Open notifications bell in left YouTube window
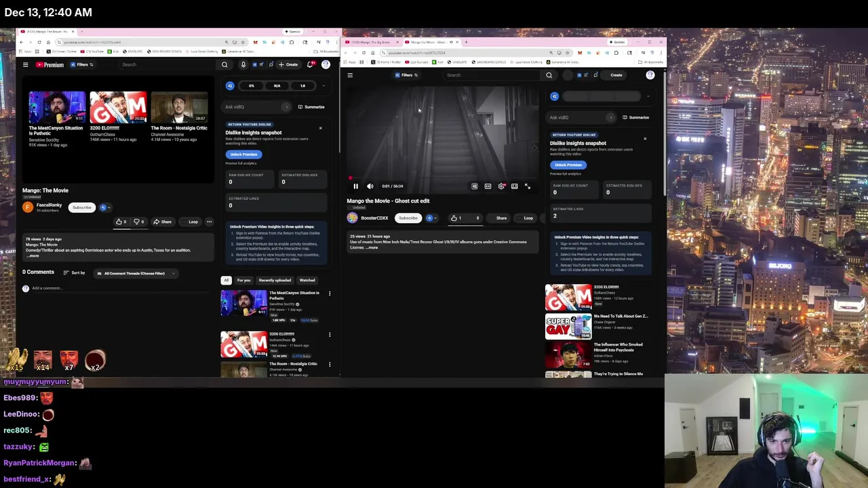Viewport: 868px width, 488px height. click(x=310, y=65)
